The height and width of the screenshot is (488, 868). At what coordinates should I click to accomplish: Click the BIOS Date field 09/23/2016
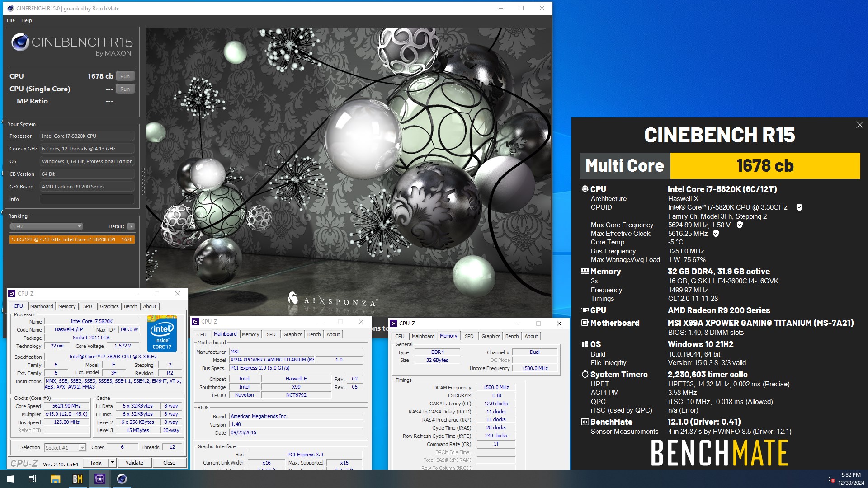pos(296,433)
